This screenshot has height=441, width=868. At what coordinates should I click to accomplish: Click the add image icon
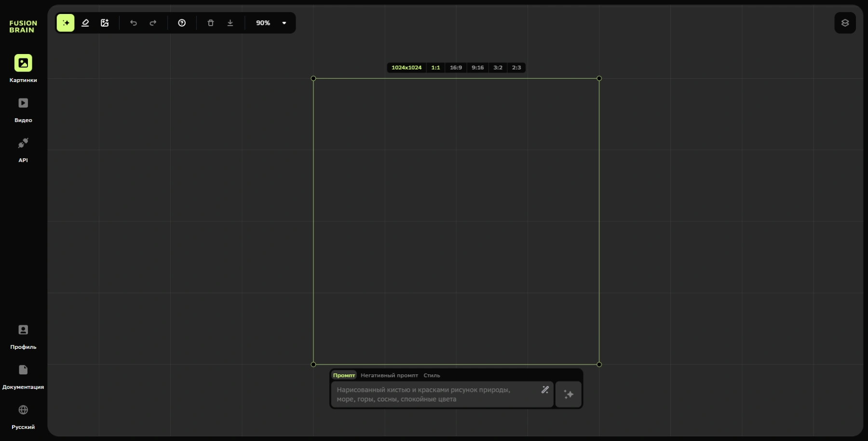tap(105, 23)
